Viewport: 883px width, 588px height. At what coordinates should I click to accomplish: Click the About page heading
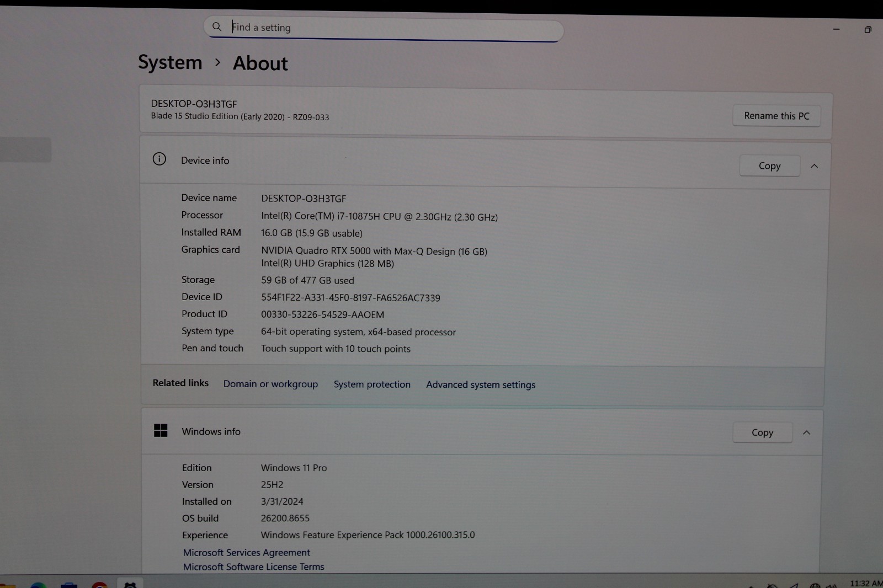(x=260, y=63)
